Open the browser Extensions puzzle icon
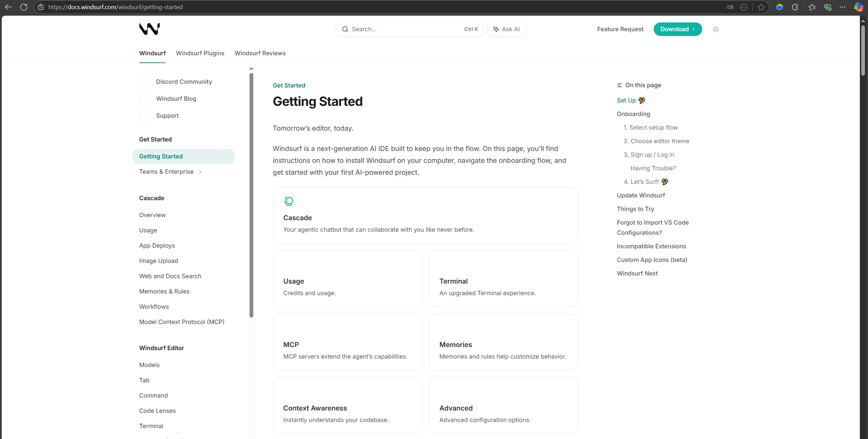The height and width of the screenshot is (439, 868). (x=795, y=7)
